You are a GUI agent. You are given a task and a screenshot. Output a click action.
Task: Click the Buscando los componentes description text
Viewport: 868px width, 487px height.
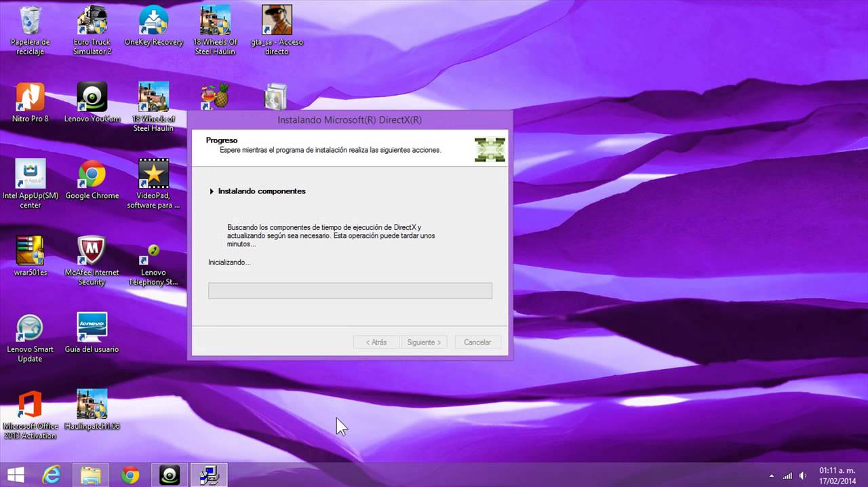[x=331, y=235]
